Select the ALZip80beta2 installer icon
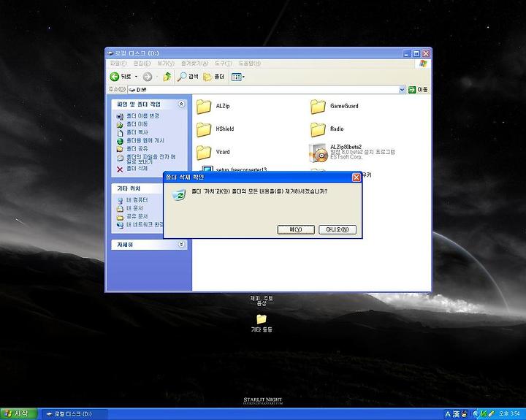The width and height of the screenshot is (526, 420). tap(318, 153)
